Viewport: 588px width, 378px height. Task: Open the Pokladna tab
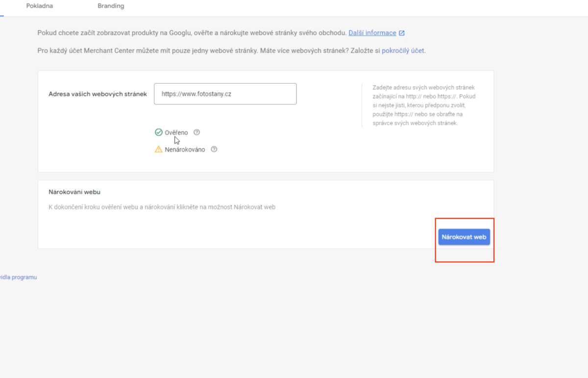pos(39,6)
